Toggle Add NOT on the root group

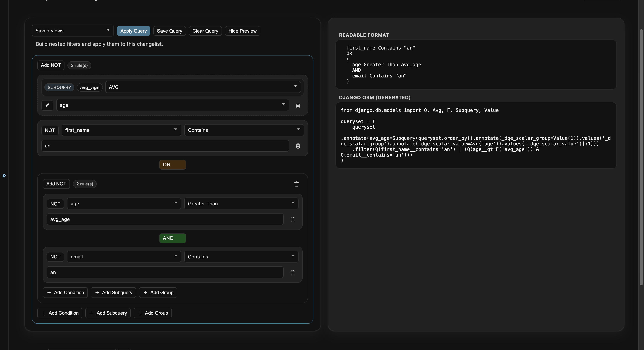(x=51, y=65)
